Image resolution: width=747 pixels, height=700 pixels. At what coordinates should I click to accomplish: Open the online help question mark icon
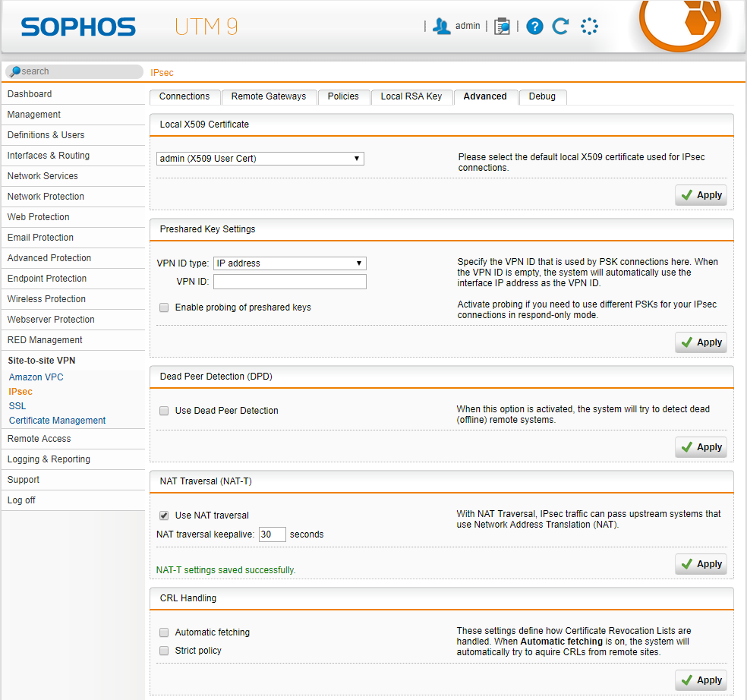(x=534, y=27)
